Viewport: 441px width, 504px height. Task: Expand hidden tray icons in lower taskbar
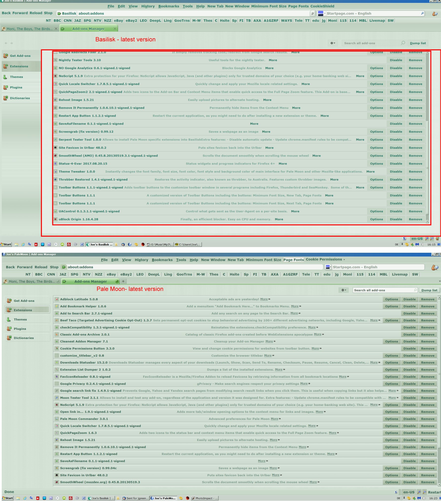[404, 498]
